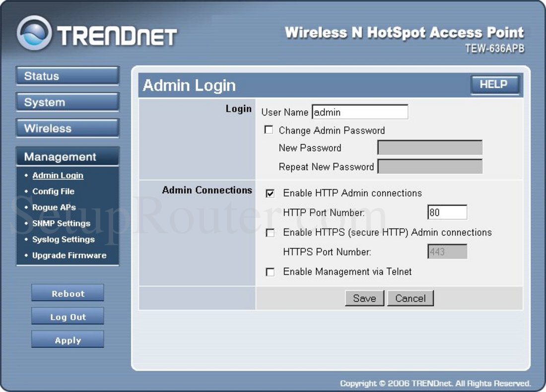The width and height of the screenshot is (546, 392).
Task: Save the Admin Login settings
Action: click(365, 298)
